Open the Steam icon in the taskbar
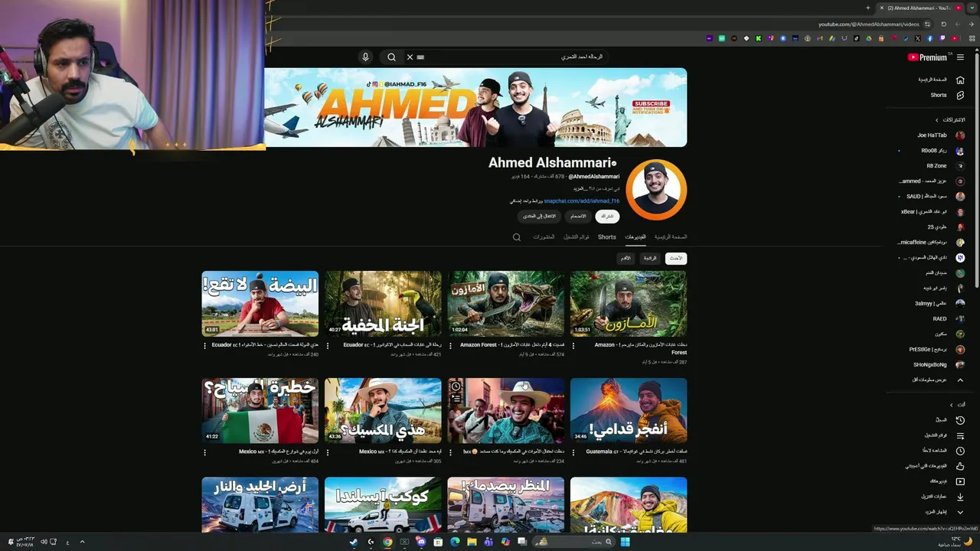The width and height of the screenshot is (980, 551). 353,542
